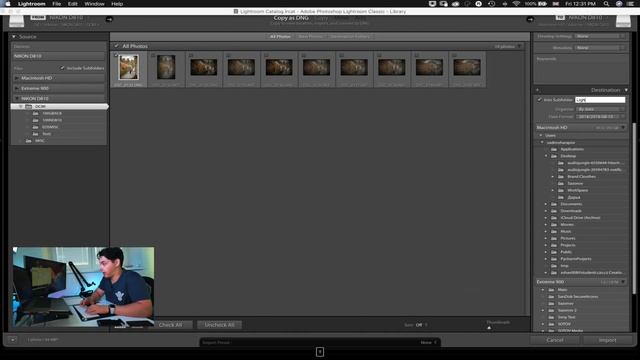The height and width of the screenshot is (360, 640).
Task: Toggle the fifth photo's import checkbox
Action: (266, 55)
